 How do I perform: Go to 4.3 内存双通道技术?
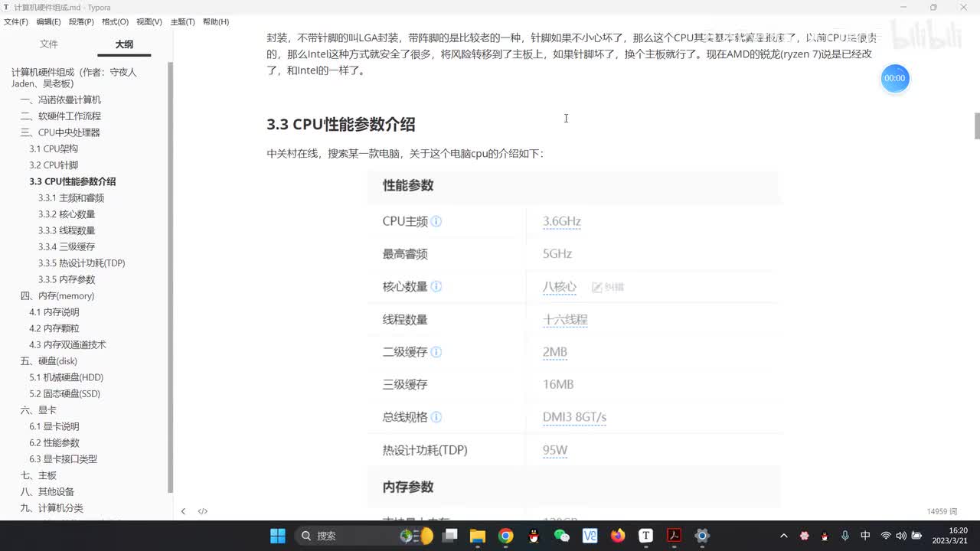pos(67,344)
